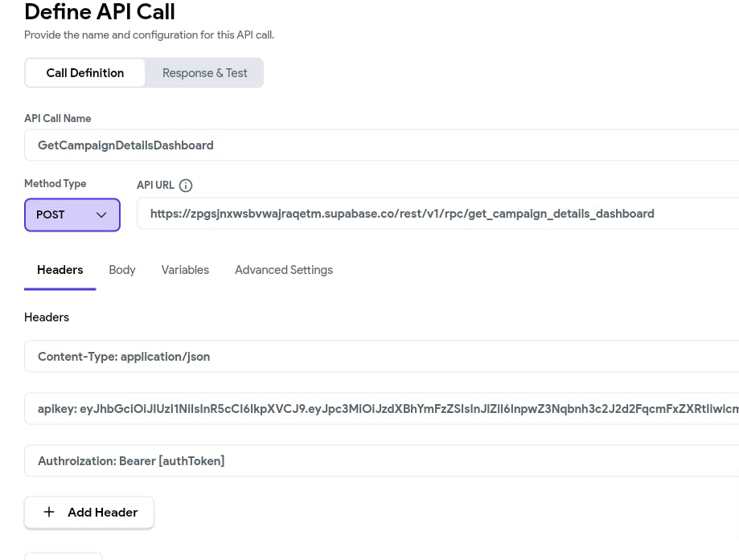Select the Headers tab
The height and width of the screenshot is (560, 739).
click(60, 270)
